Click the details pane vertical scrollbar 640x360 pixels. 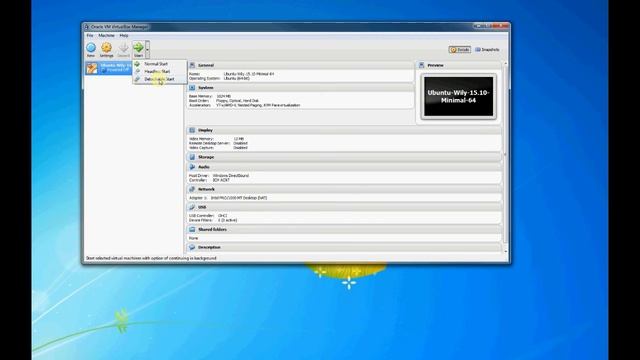click(506, 157)
